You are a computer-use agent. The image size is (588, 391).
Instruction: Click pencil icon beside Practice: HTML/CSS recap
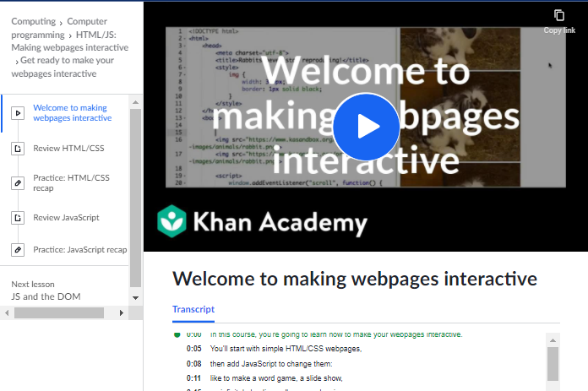pyautogui.click(x=18, y=183)
